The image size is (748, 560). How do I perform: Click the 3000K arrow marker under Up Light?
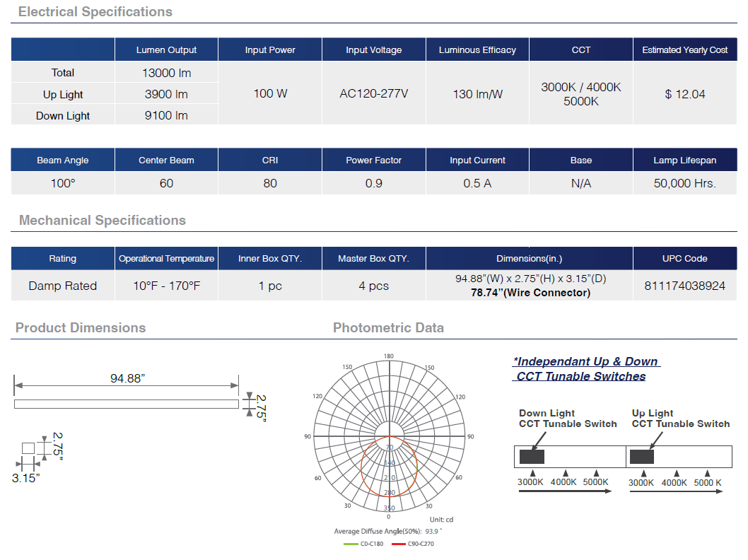(x=642, y=473)
